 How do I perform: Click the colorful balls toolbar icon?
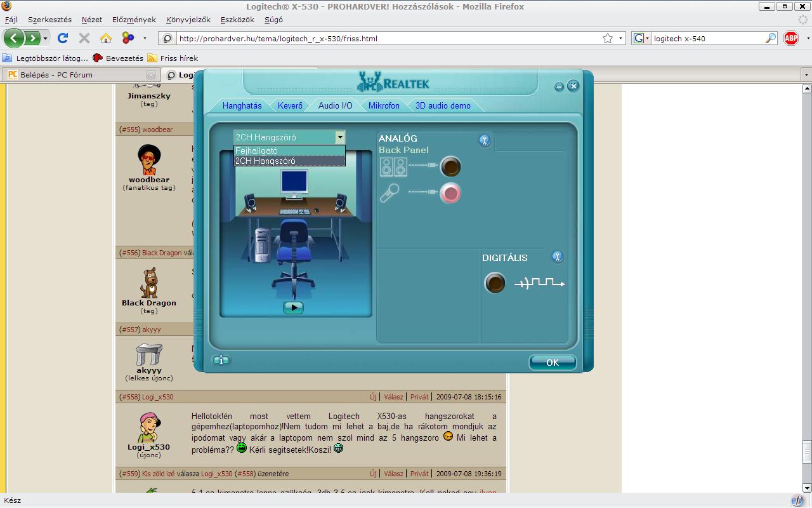tap(128, 38)
